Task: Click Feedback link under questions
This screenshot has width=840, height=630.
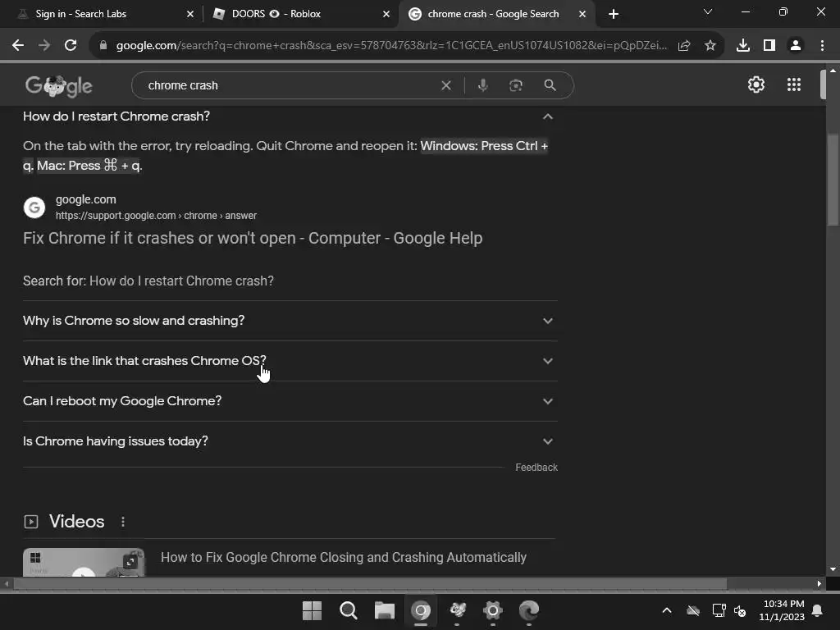Action: tap(536, 467)
